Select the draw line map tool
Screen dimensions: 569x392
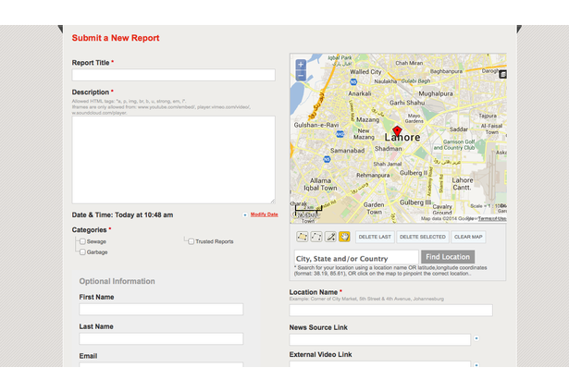pyautogui.click(x=316, y=237)
